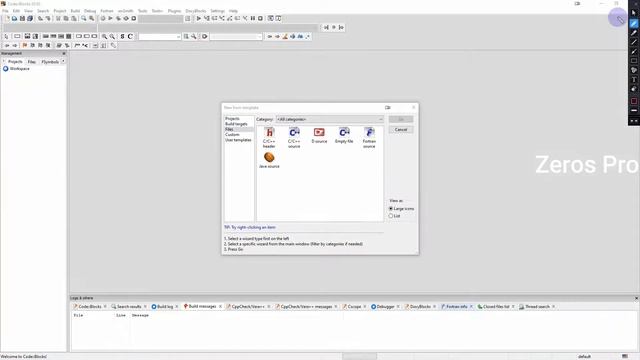Click the Run toolbar icon
The image size is (640, 360).
tap(110, 18)
